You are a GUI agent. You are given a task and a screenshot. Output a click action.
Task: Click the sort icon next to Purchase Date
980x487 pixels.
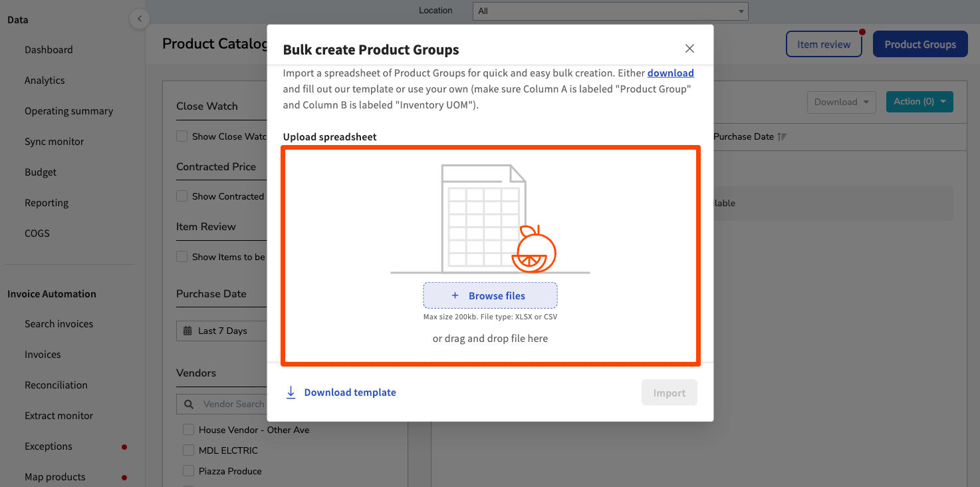point(782,136)
